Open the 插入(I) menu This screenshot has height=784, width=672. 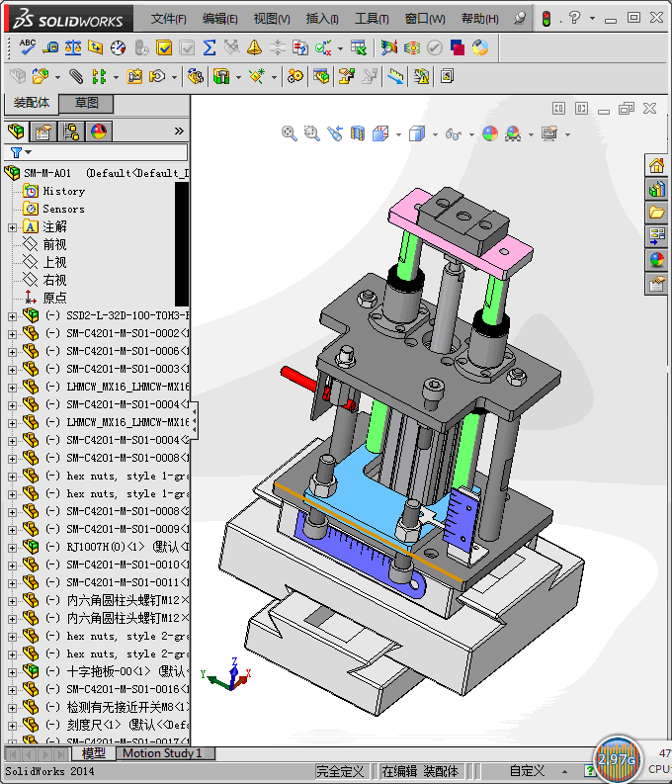[322, 19]
